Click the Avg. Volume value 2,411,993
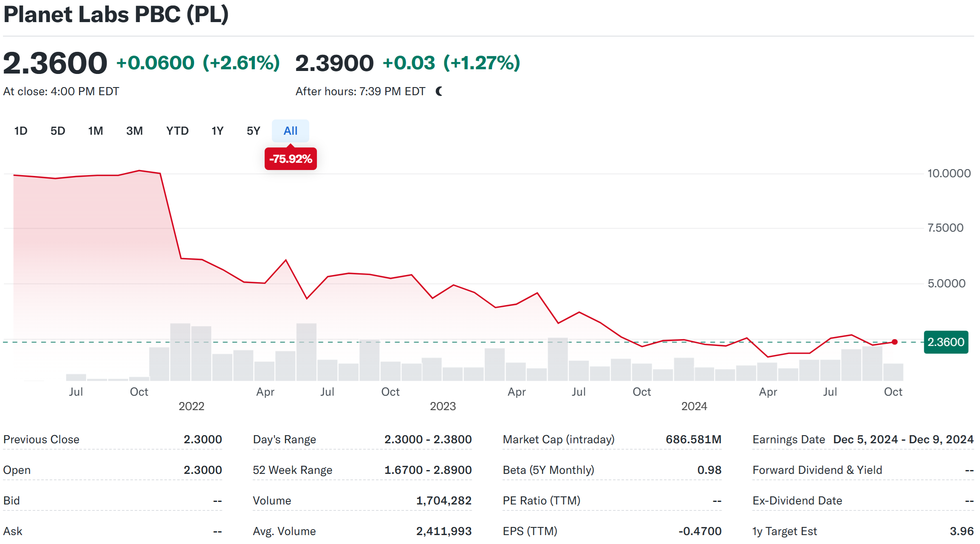Viewport: 980px width, 544px height. [x=444, y=531]
